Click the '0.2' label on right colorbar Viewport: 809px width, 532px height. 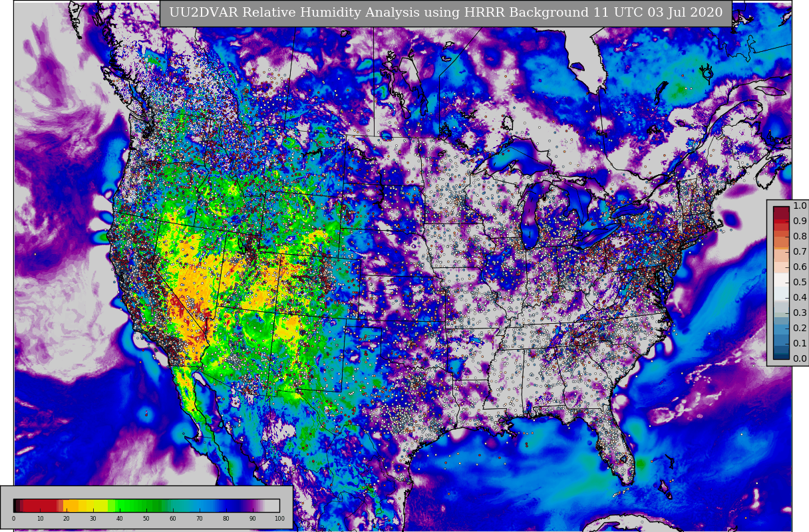coord(800,328)
